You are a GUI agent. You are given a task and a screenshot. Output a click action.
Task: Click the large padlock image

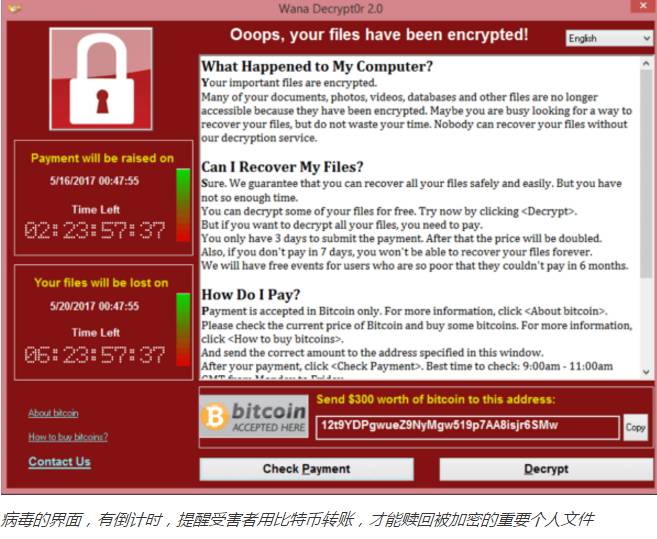click(101, 79)
